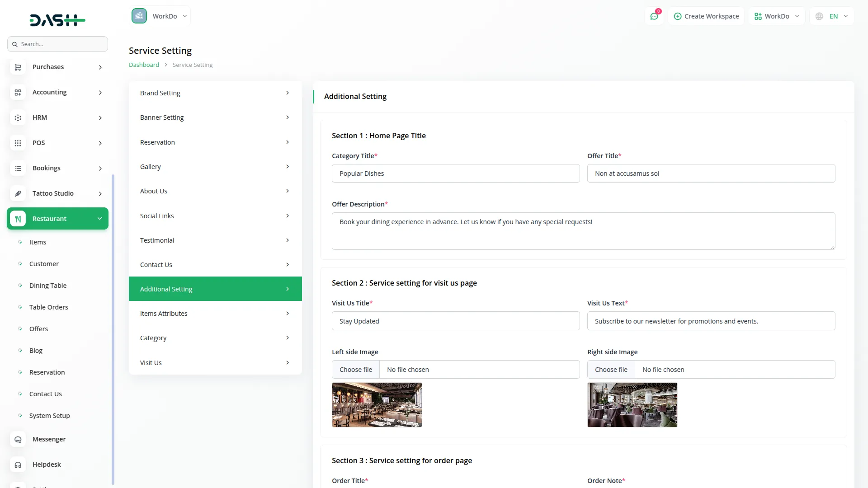Click the HRM gear icon in sidebar
This screenshot has height=488, width=868.
click(18, 117)
